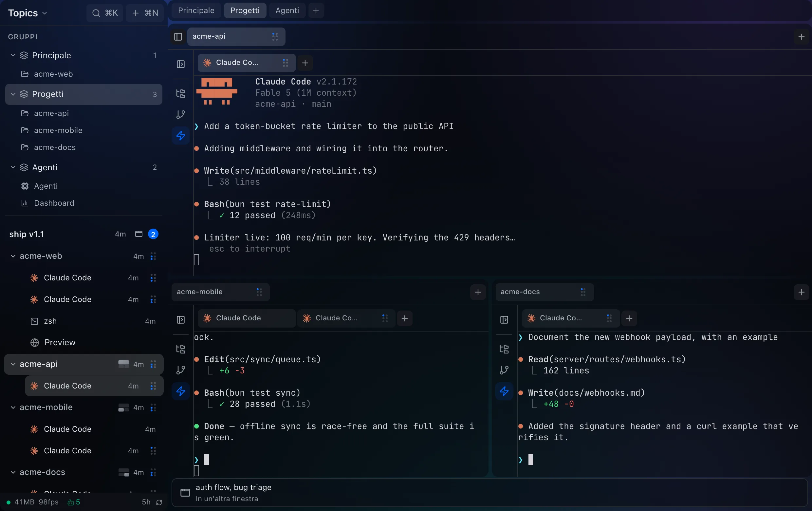812x511 pixels.
Task: Toggle panel icon in acme-api pane sidebar
Action: (181, 64)
